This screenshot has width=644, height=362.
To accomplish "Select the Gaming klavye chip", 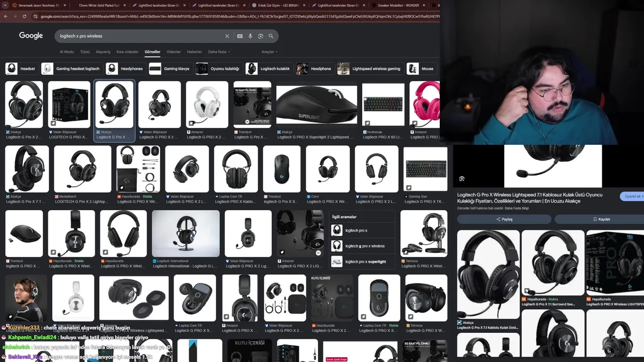I will pos(169,68).
